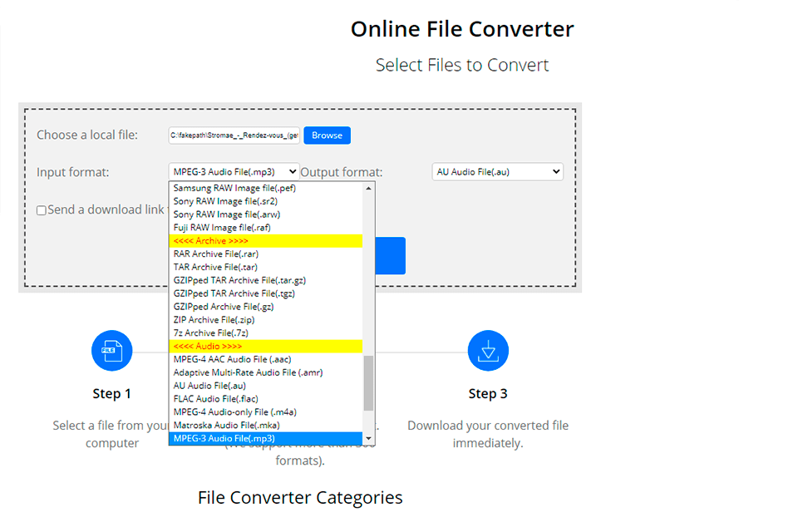Click the Step 3 download icon
Image resolution: width=798 pixels, height=532 pixels.
pos(488,350)
